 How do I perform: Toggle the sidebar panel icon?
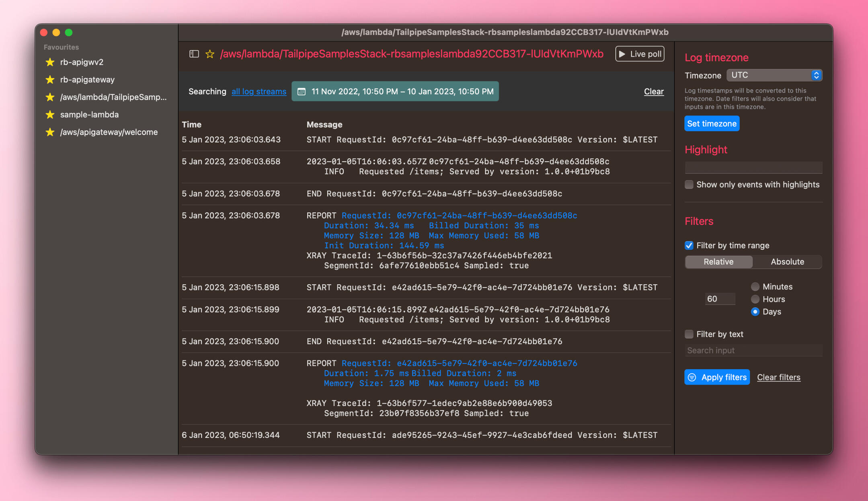click(x=194, y=54)
